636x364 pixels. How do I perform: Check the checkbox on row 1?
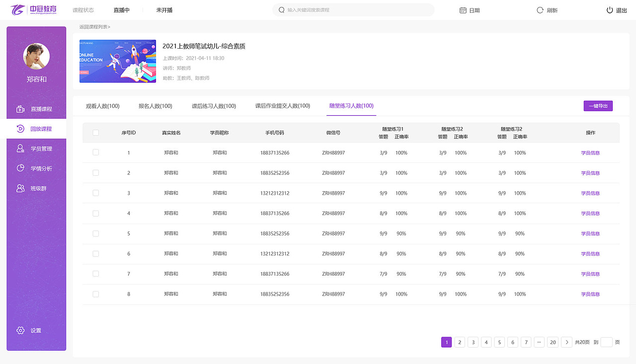coord(95,152)
